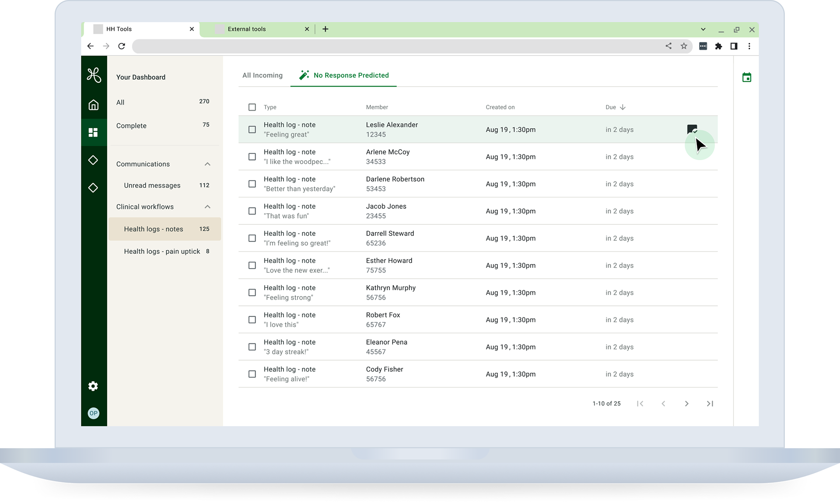Click the '1-10 of 25' pagination text
Image resolution: width=840 pixels, height=504 pixels.
[x=606, y=403]
